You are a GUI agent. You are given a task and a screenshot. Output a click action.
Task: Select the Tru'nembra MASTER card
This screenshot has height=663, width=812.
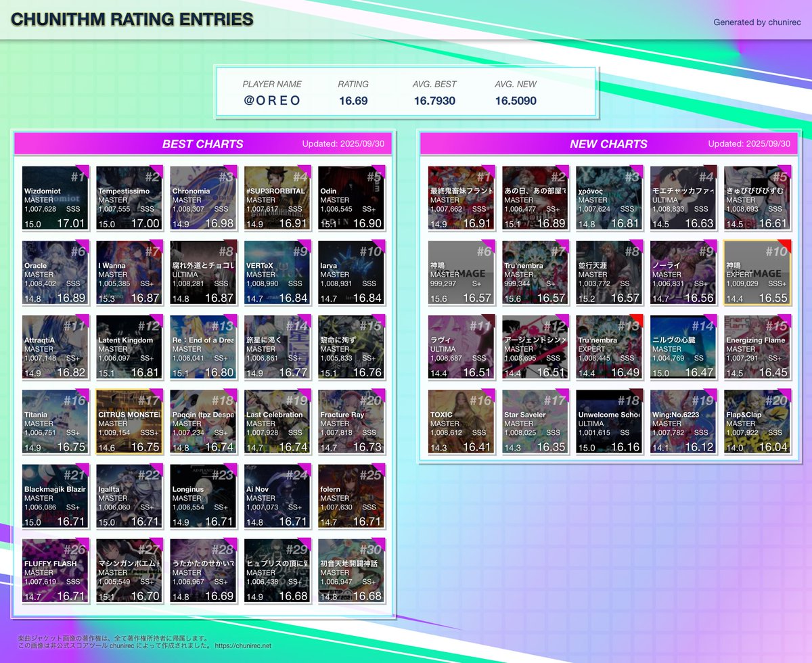[x=536, y=273]
